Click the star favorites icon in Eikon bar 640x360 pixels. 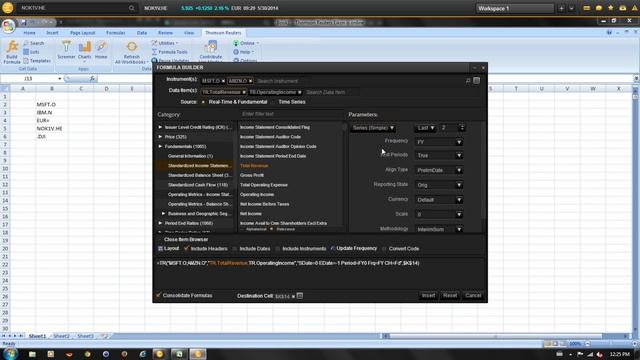tap(611, 8)
